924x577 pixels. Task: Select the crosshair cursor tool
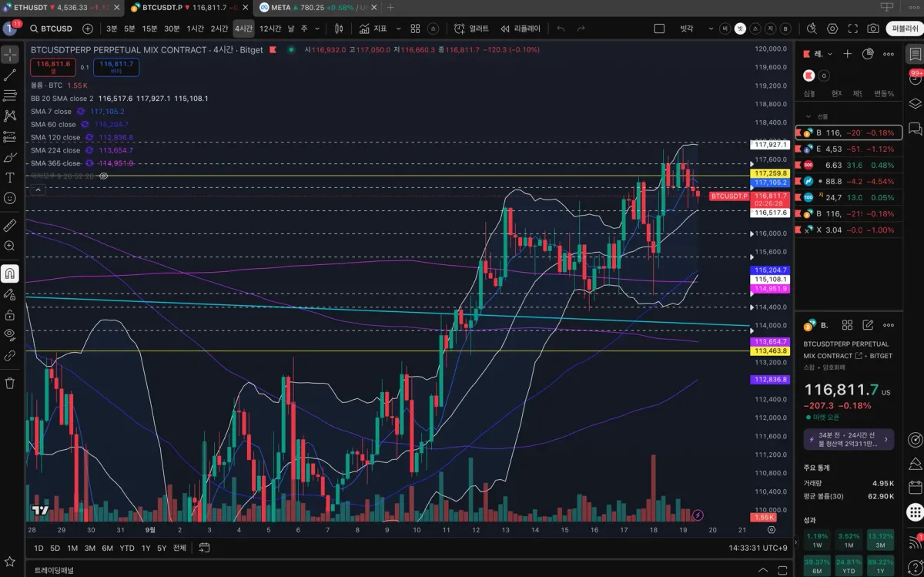tap(10, 55)
